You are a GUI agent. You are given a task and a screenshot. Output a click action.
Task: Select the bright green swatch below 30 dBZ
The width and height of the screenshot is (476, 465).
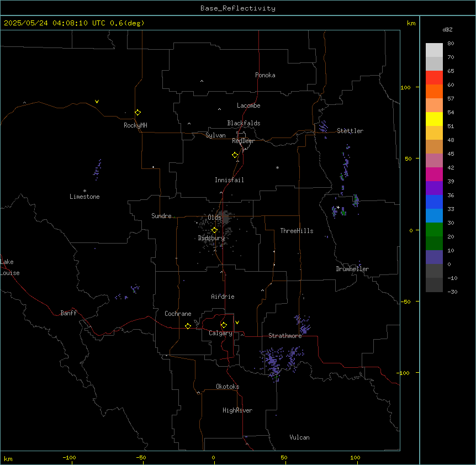point(434,230)
